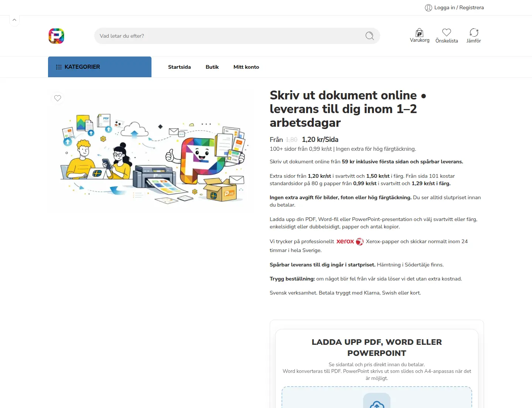Click the colorful P site logo
Image resolution: width=532 pixels, height=408 pixels.
[57, 36]
